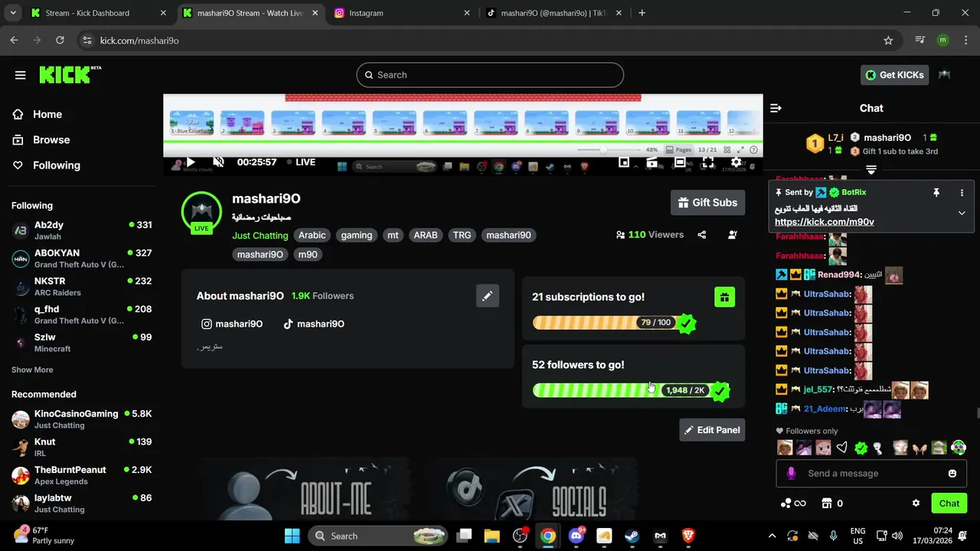Click mashari9O live avatar
This screenshot has width=980, height=551.
coord(201,213)
